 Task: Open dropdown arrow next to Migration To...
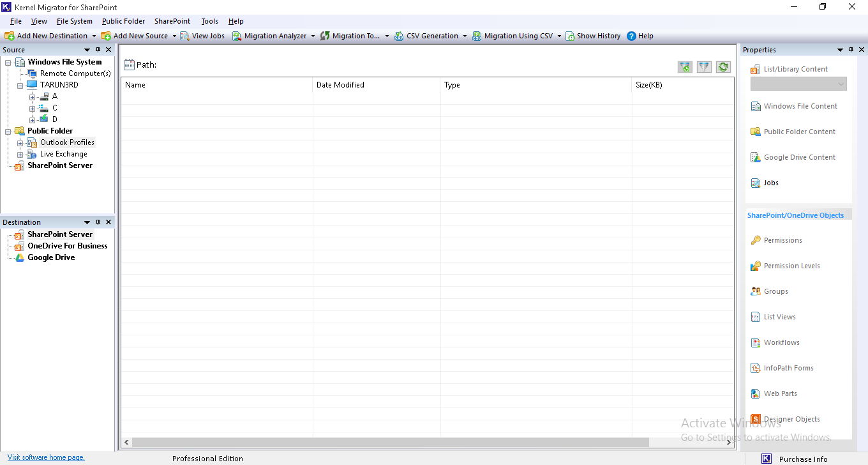(387, 36)
